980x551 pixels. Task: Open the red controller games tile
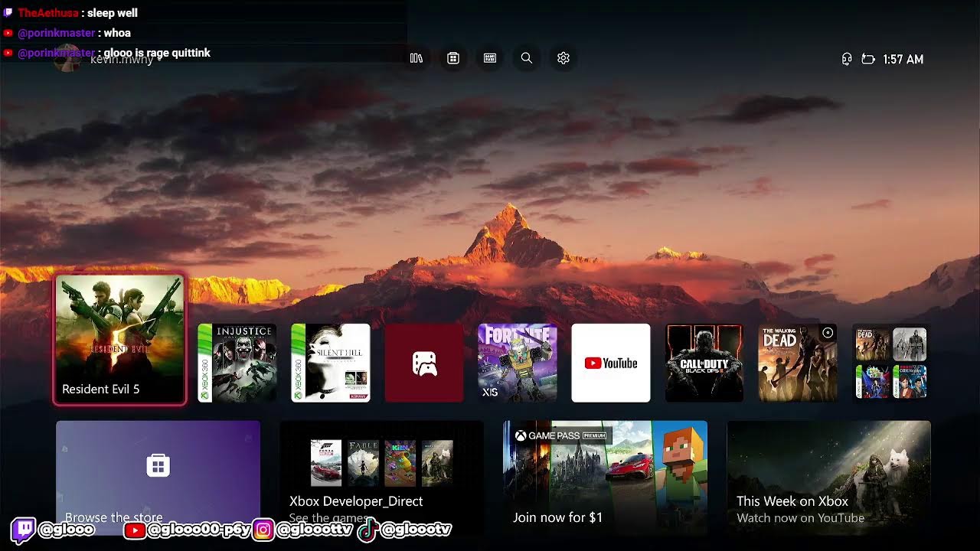[x=424, y=363]
